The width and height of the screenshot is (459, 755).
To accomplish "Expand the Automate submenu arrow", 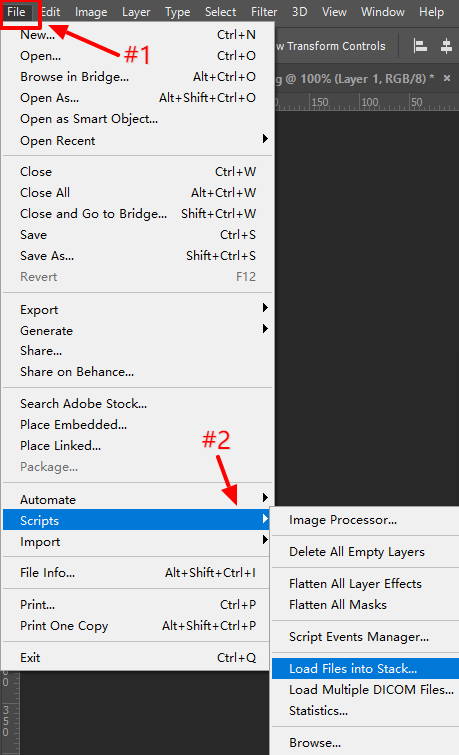I will click(x=265, y=497).
